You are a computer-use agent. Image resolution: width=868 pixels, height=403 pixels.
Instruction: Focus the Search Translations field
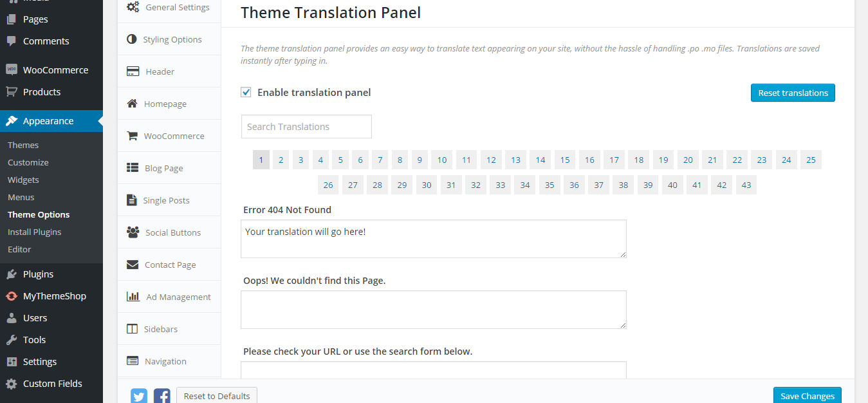(x=306, y=127)
